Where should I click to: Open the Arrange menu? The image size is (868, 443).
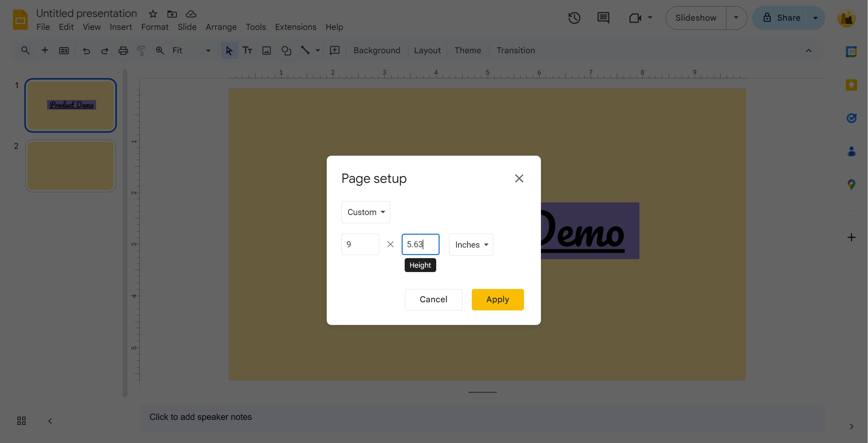[x=221, y=27]
